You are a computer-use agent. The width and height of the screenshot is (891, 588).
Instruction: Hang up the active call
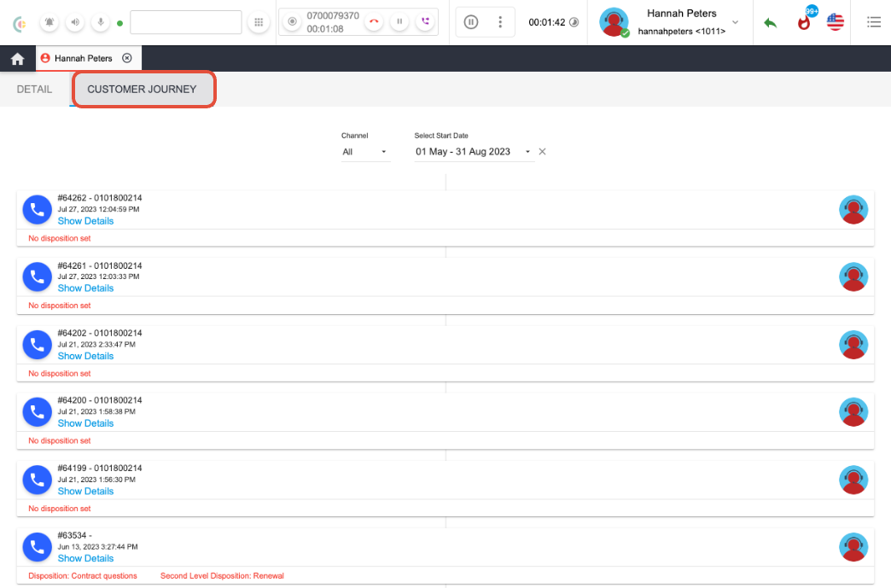374,21
